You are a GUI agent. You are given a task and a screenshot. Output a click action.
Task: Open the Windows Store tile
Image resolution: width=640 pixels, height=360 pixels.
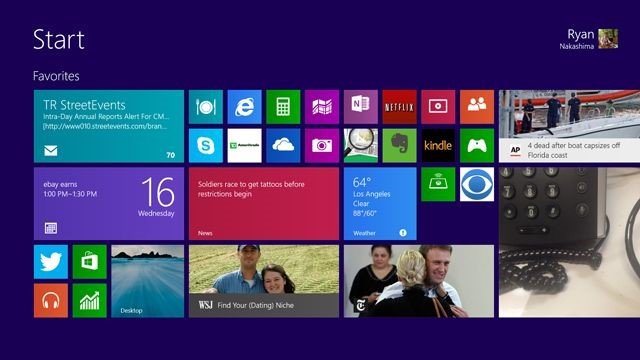89,262
